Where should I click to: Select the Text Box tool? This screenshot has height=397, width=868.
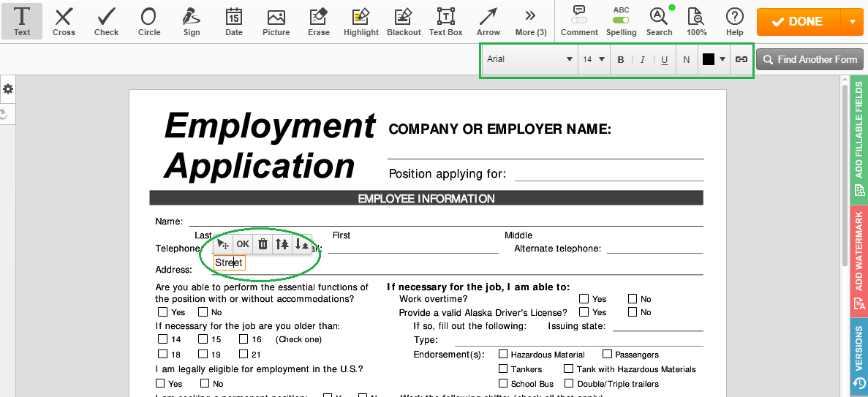point(445,21)
